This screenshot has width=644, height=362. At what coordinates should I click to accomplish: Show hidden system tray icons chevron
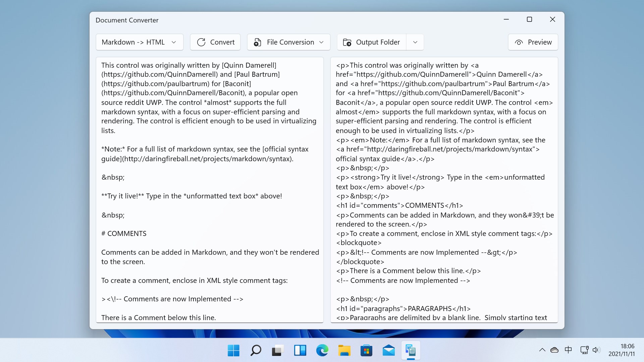[x=542, y=350]
